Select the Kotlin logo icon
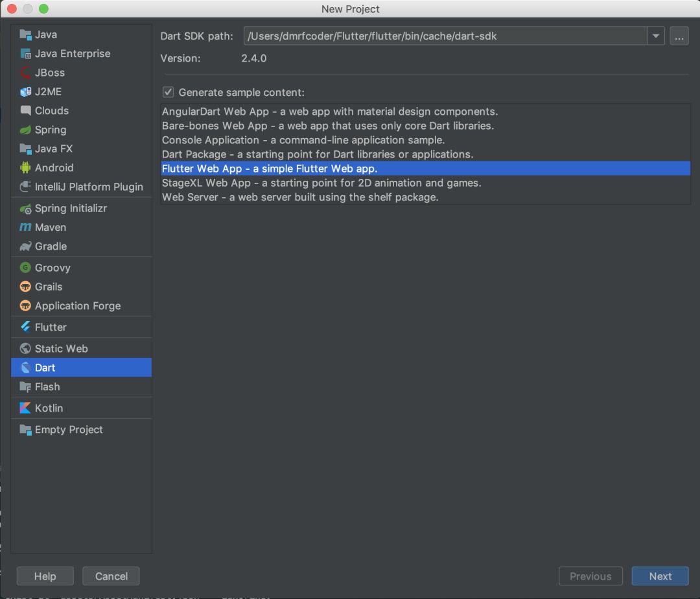This screenshot has height=599, width=700. 25,408
